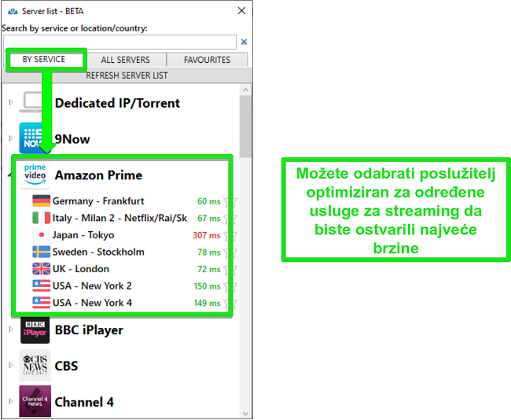Click the Server list app icon in title bar
Image resolution: width=511 pixels, height=420 pixels.
pos(13,12)
